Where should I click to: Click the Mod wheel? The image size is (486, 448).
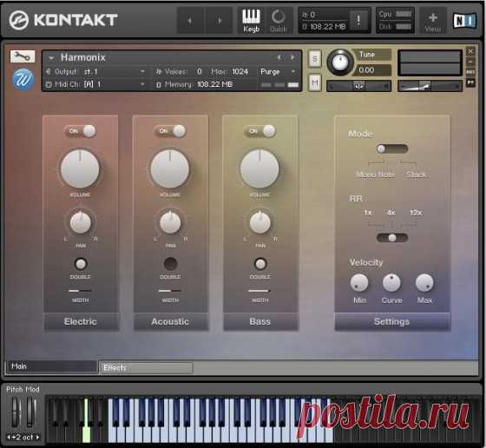point(30,412)
